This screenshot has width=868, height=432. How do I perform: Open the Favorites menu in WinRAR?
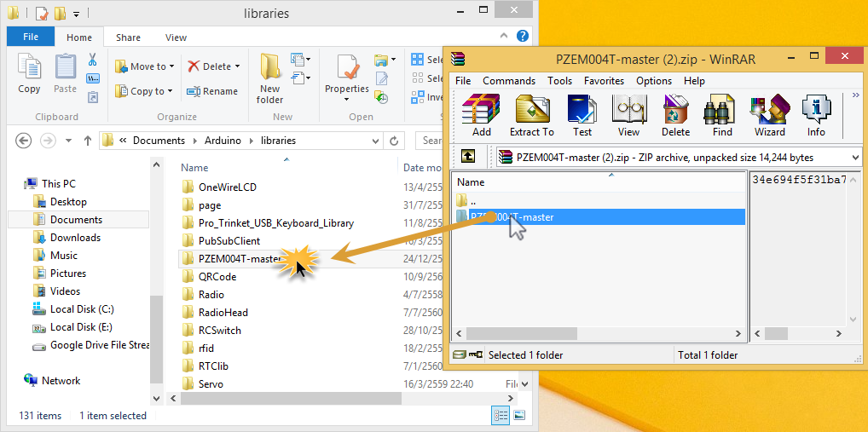pos(604,81)
